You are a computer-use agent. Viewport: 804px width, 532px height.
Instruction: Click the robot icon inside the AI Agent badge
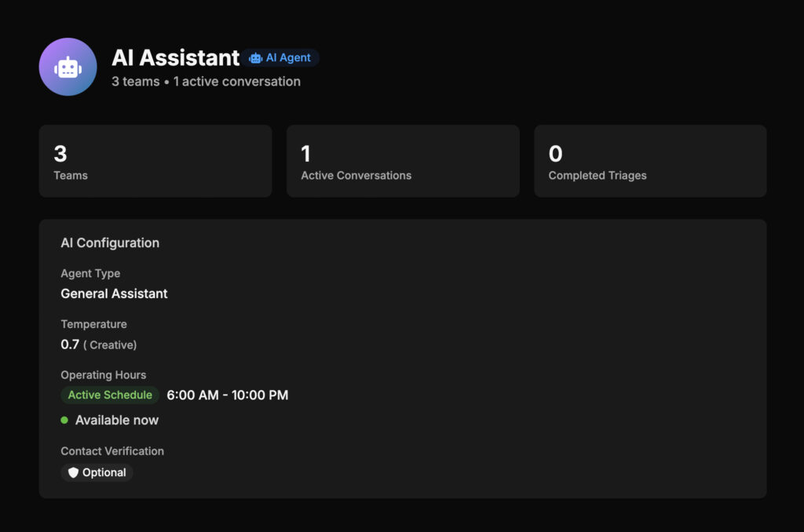pyautogui.click(x=254, y=57)
